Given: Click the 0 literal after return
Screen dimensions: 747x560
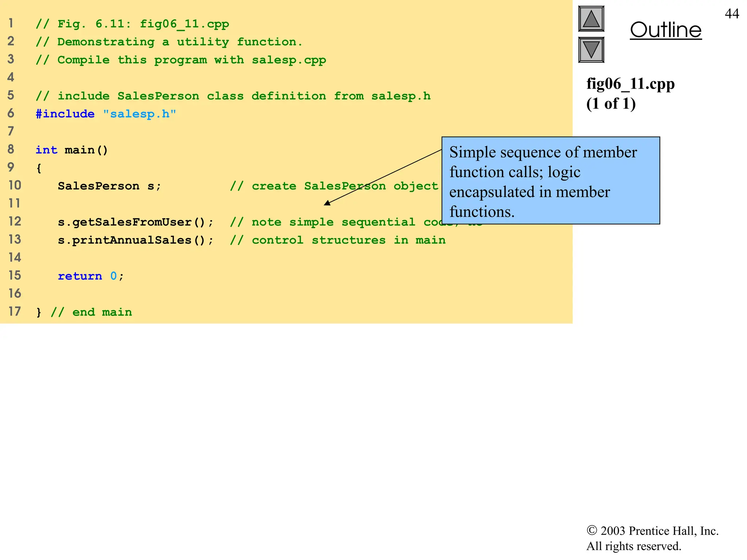Looking at the screenshot, I should tap(113, 276).
